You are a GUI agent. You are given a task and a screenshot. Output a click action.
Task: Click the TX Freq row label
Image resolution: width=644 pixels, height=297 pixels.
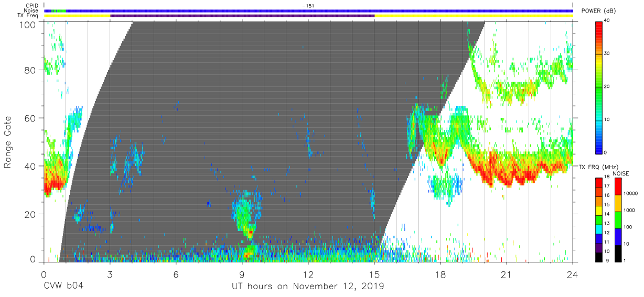[29, 15]
